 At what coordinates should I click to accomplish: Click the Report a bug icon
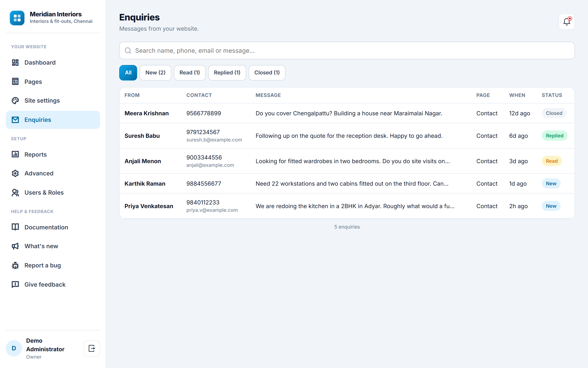tap(15, 265)
